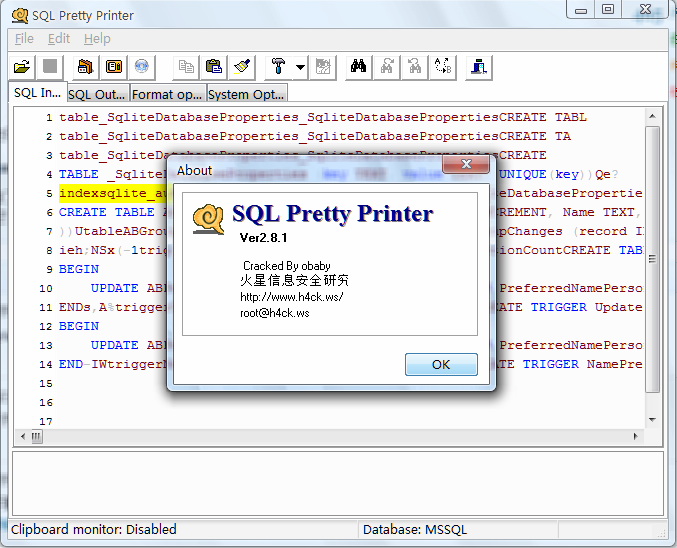Click highlighted 'indexsqlite_au' text on line 5
The width and height of the screenshot is (677, 548).
[113, 193]
